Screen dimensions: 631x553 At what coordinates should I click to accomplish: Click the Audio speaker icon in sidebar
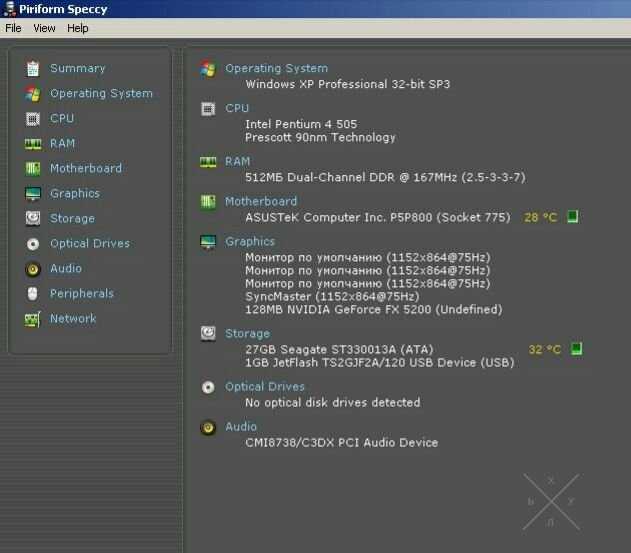(33, 269)
